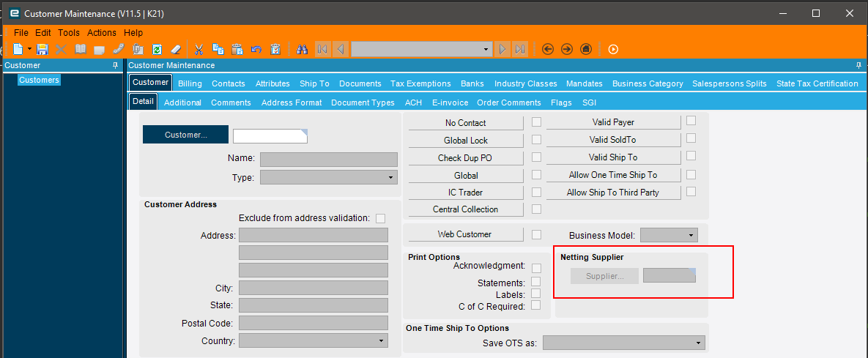868x358 pixels.
Task: Open the New dropdown arrow in toolbar
Action: point(29,49)
